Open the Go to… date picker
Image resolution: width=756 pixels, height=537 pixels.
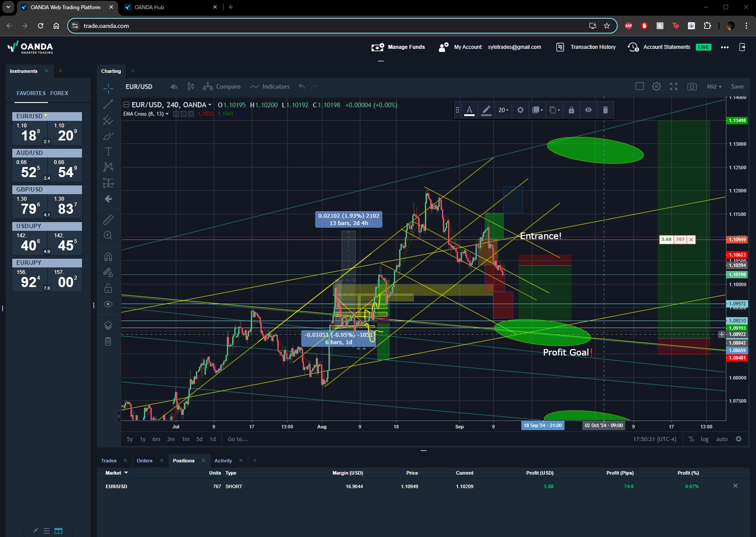[x=238, y=439]
